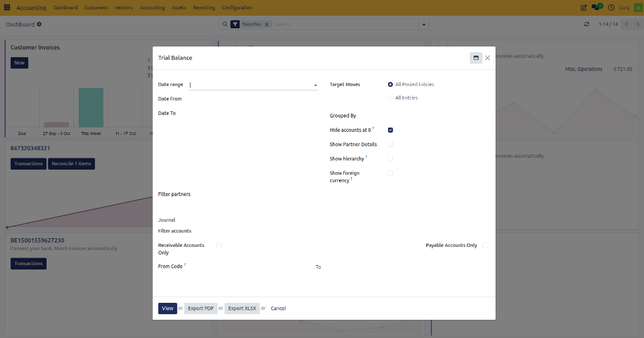This screenshot has width=644, height=338.
Task: Click Export XLSX button
Action: coord(242,308)
